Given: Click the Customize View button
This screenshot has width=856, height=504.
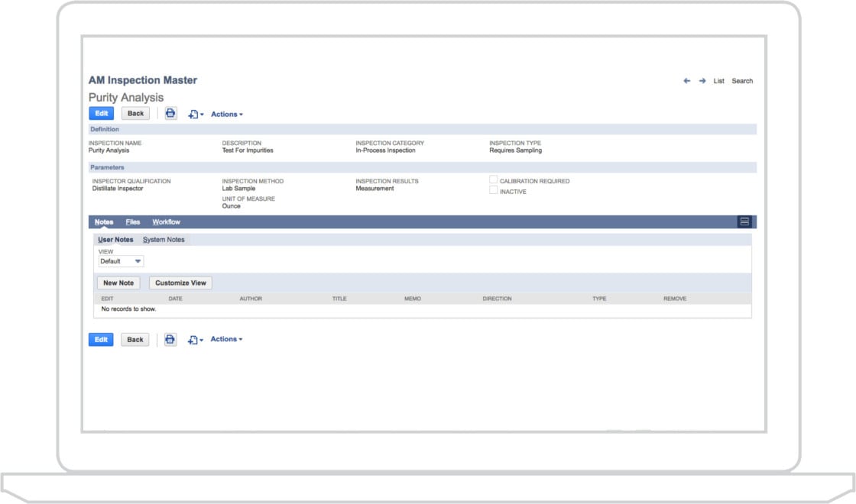Looking at the screenshot, I should click(180, 283).
